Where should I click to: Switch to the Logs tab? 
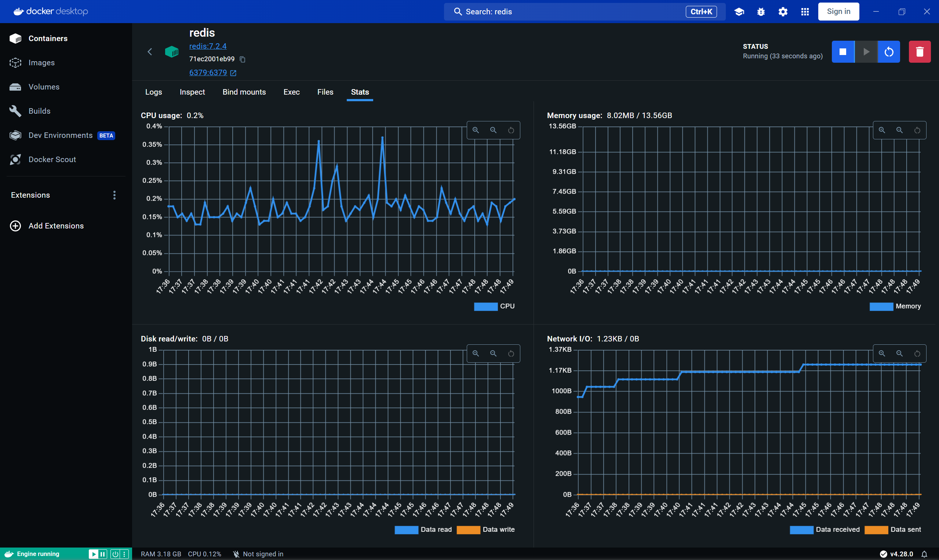(x=154, y=92)
